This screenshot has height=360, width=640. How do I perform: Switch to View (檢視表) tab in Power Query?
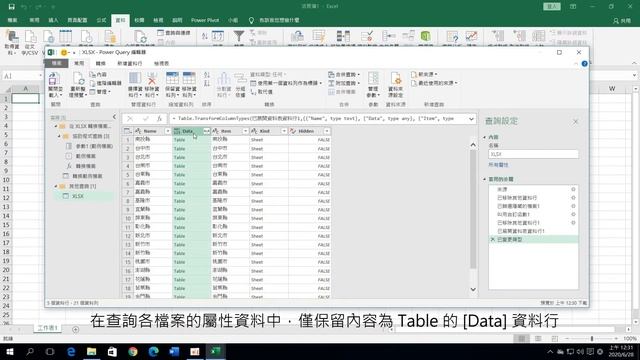coord(161,63)
